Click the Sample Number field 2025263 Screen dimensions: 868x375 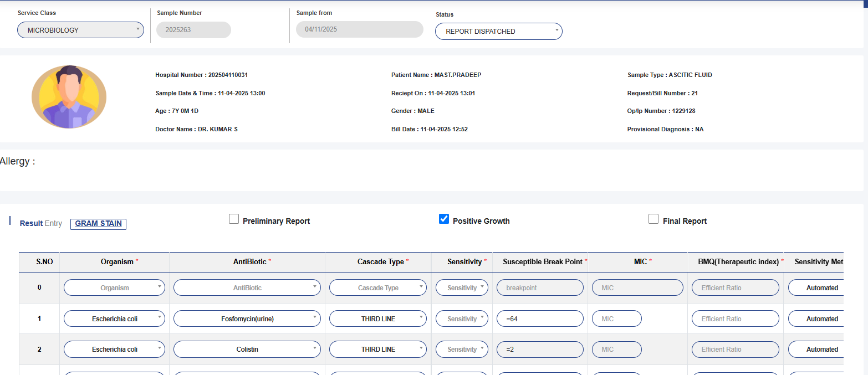point(193,30)
